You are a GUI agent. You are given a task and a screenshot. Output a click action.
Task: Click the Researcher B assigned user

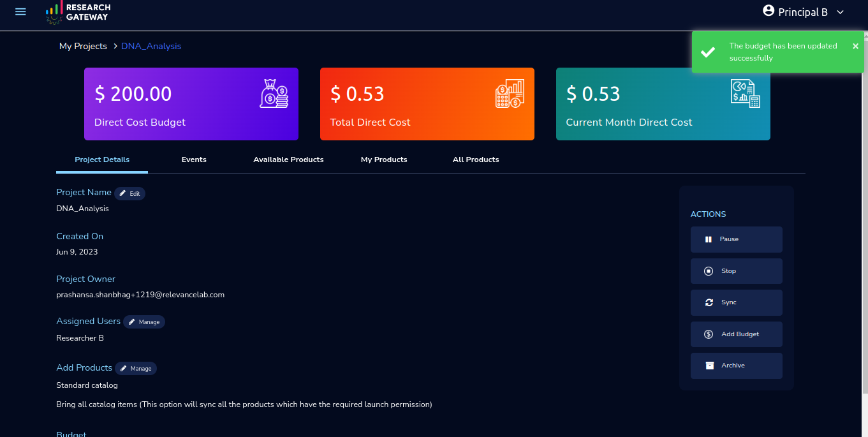tap(80, 338)
